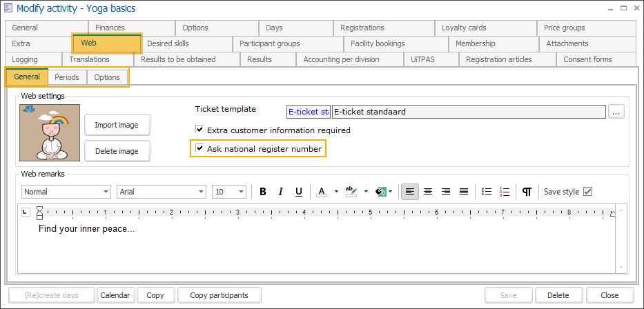Insert a bulleted list
The image size is (644, 309).
[x=487, y=192]
